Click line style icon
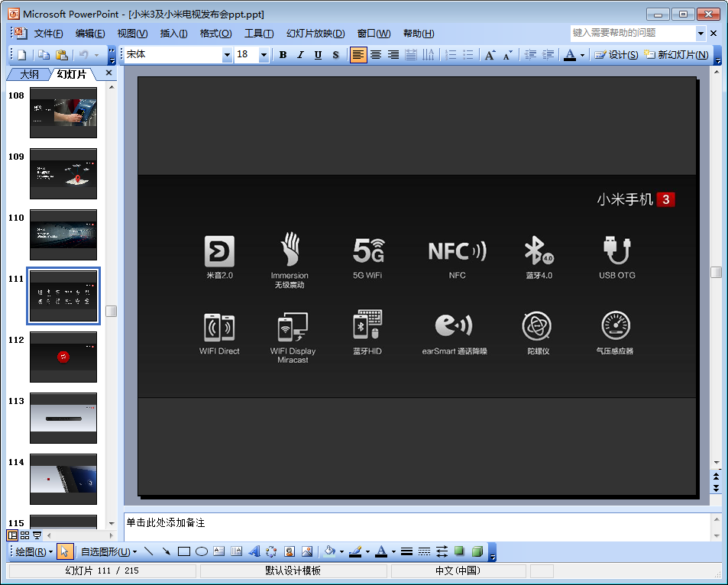 coord(406,551)
